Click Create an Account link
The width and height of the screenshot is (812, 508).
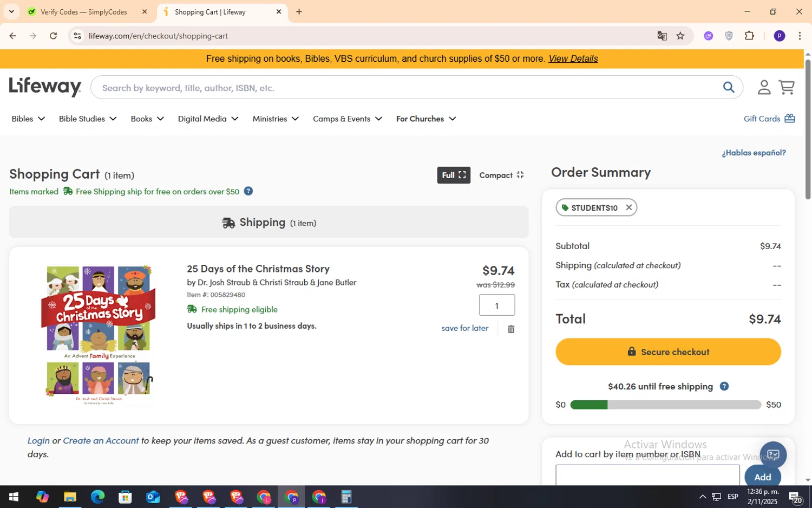coord(101,441)
